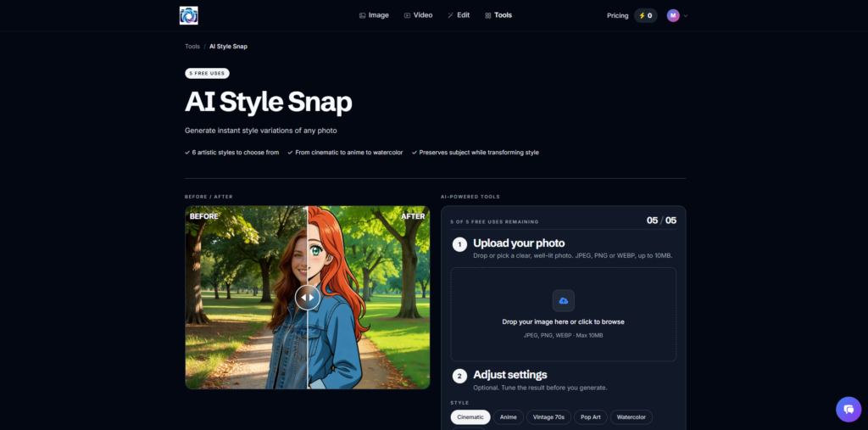Select the Anime style
Screen dimensions: 868x430
[509, 416]
